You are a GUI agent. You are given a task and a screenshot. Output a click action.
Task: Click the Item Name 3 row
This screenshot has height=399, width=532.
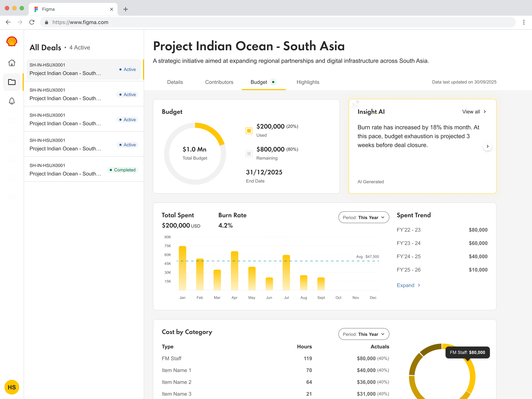click(x=275, y=394)
